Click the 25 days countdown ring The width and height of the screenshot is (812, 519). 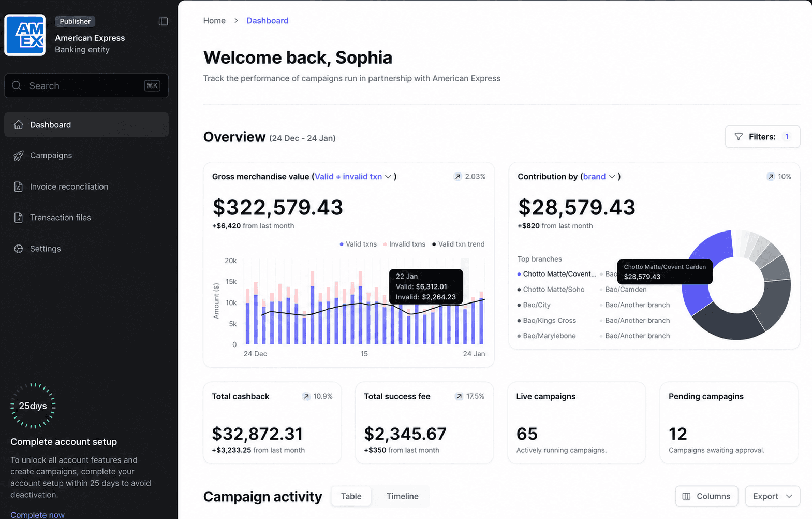tap(33, 406)
